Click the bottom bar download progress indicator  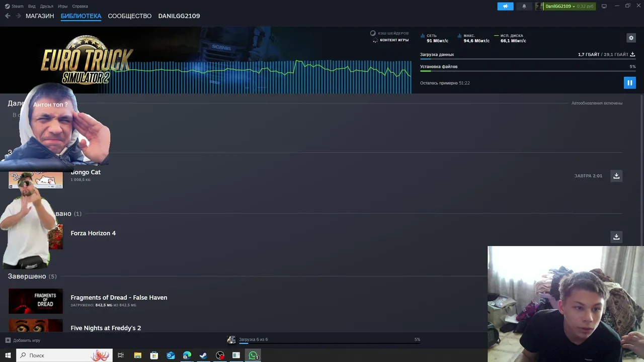click(330, 344)
